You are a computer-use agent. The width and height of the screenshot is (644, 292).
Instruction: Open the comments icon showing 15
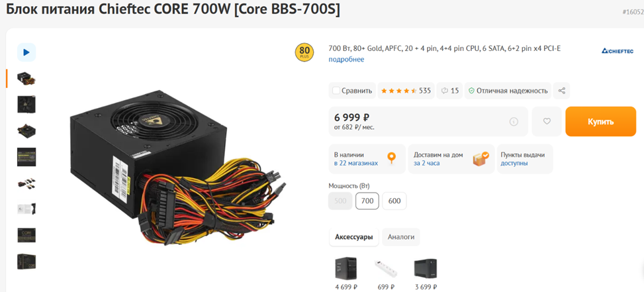(449, 91)
